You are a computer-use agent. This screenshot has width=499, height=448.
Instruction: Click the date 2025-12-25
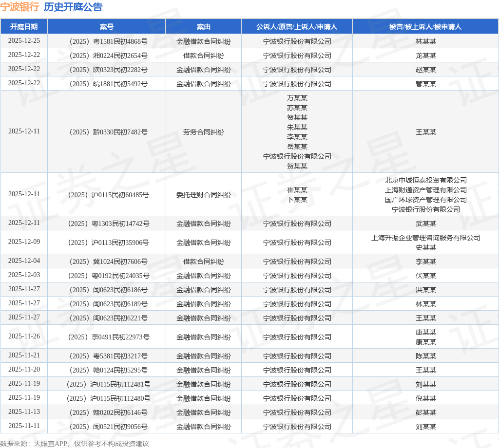24,41
